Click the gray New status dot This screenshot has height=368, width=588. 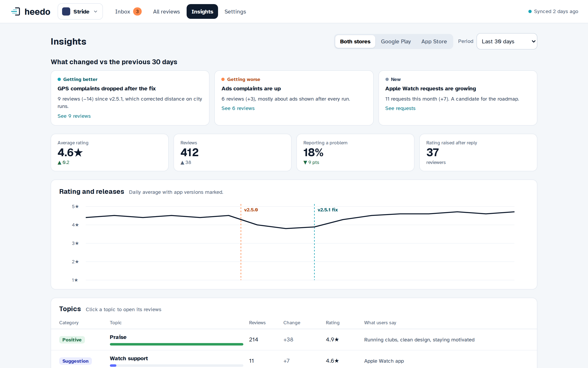387,79
